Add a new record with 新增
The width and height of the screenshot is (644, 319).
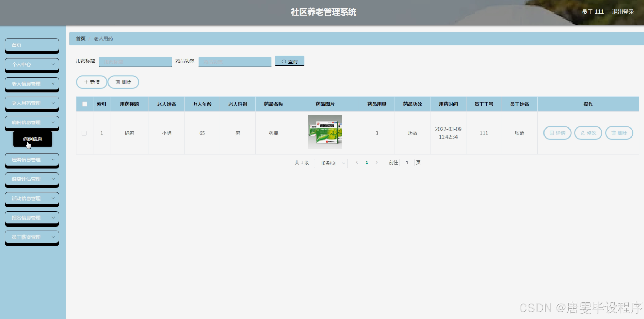pyautogui.click(x=92, y=82)
